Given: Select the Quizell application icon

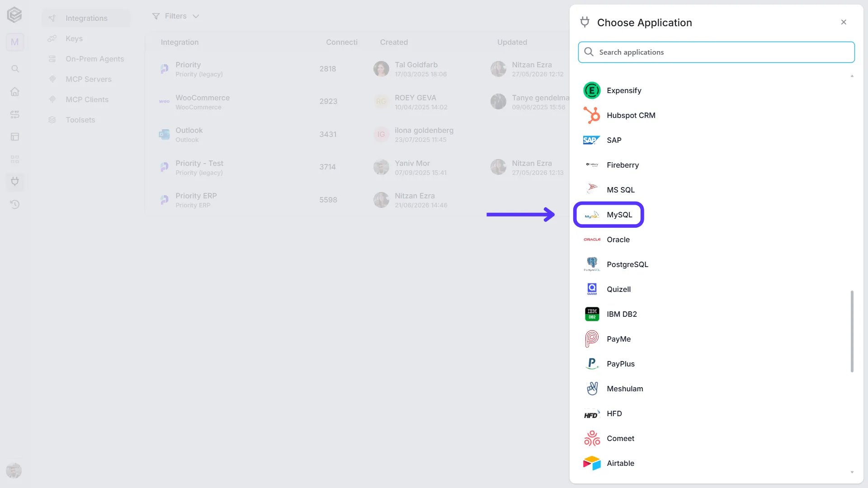Looking at the screenshot, I should (x=592, y=289).
